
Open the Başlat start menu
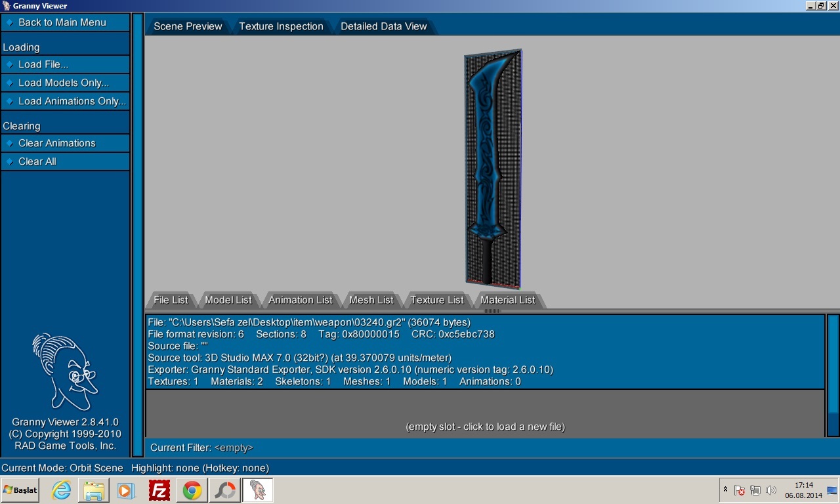click(x=20, y=490)
